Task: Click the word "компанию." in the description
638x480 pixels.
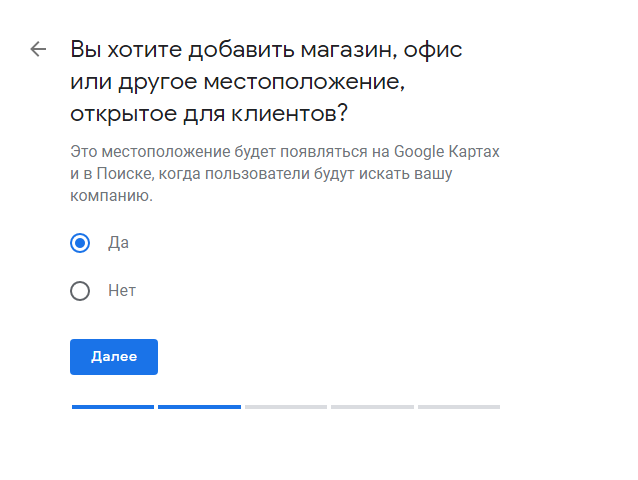Action: [111, 196]
